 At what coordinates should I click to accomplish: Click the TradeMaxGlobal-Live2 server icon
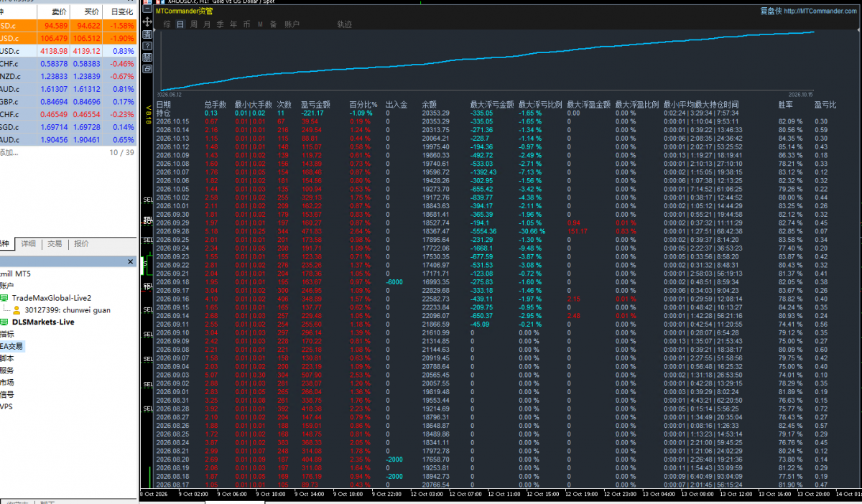(x=4, y=298)
